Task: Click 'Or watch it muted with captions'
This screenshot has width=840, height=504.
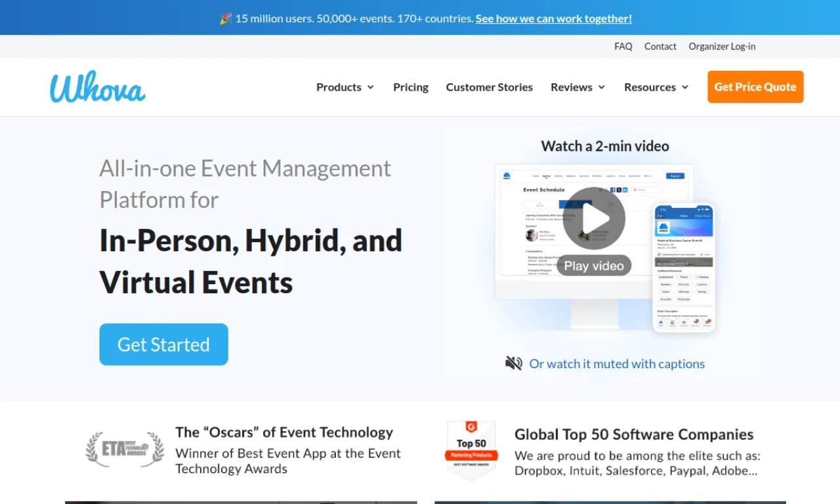Action: pos(617,364)
